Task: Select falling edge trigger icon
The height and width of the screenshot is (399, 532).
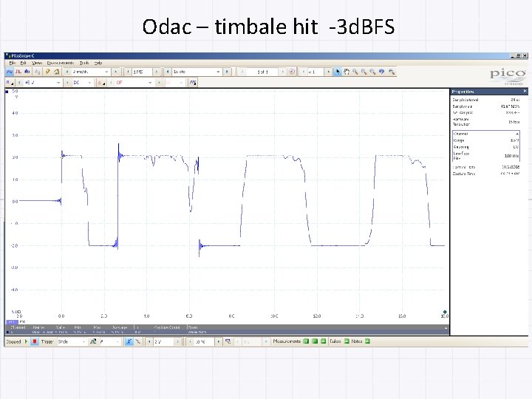Action: [x=137, y=341]
